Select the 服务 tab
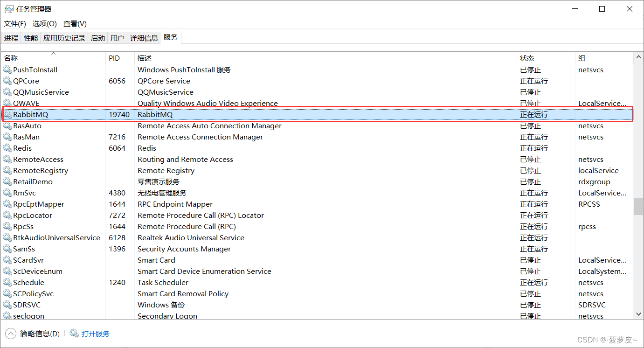 point(171,37)
